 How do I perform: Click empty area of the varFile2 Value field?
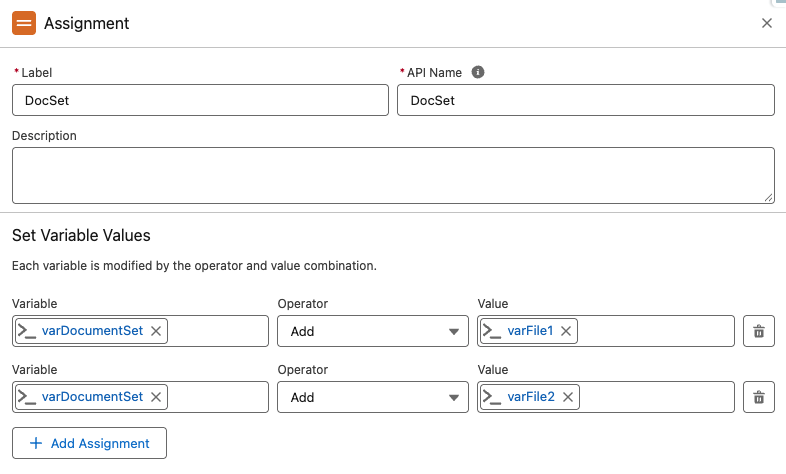pyautogui.click(x=657, y=397)
